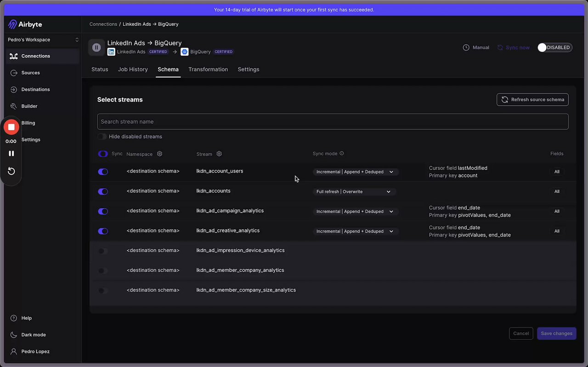Enable the lkdn_ad_impression_device_analytics stream

click(x=103, y=251)
